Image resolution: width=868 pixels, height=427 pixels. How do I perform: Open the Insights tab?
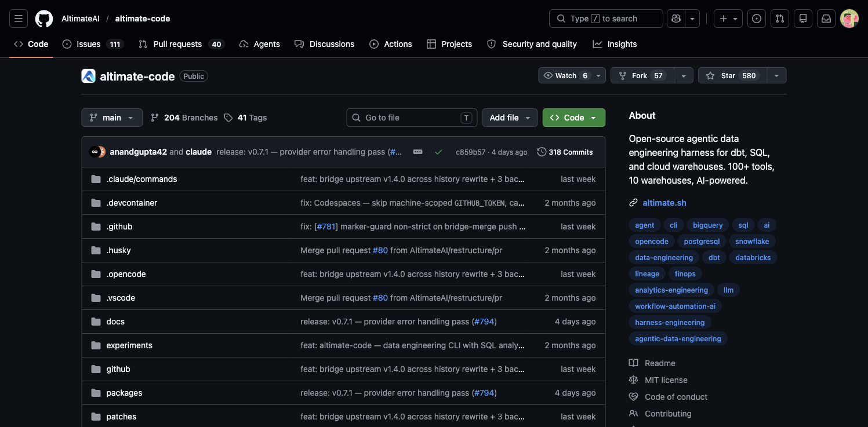point(615,44)
